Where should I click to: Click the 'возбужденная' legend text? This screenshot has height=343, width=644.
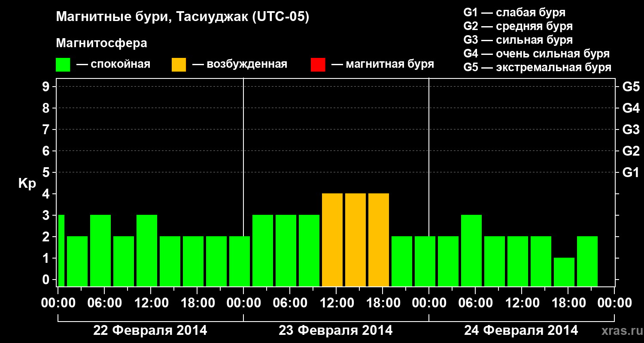(x=246, y=65)
